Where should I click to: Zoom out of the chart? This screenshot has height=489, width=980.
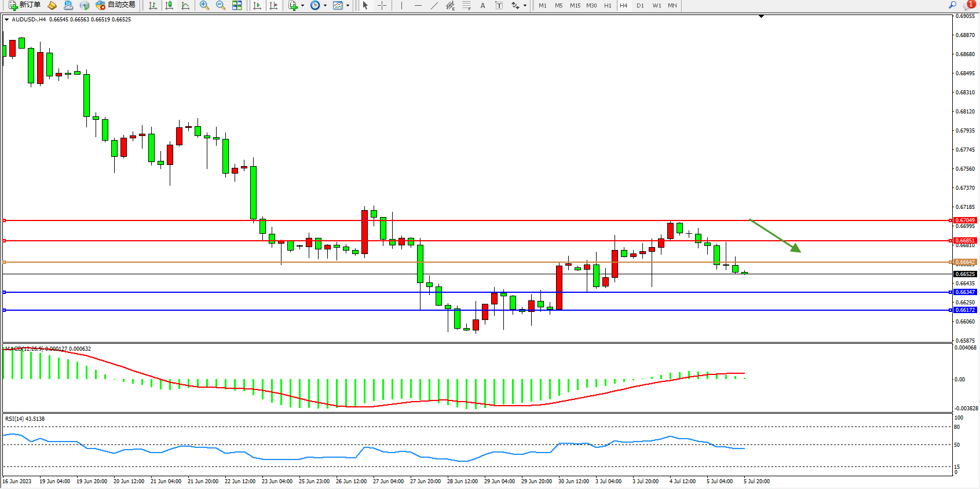pos(221,5)
